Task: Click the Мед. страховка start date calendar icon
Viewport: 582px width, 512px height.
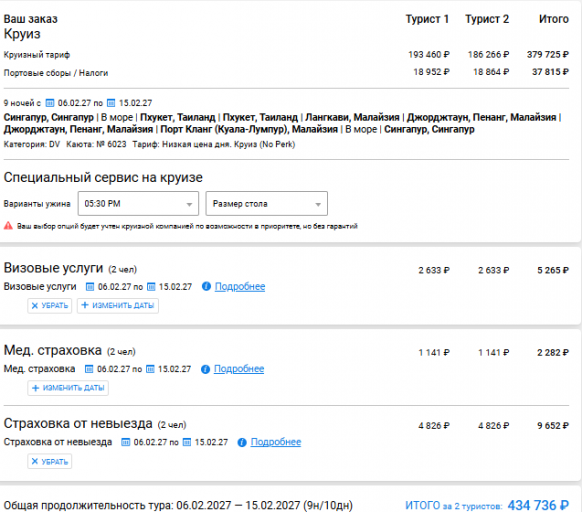Action: (x=89, y=369)
